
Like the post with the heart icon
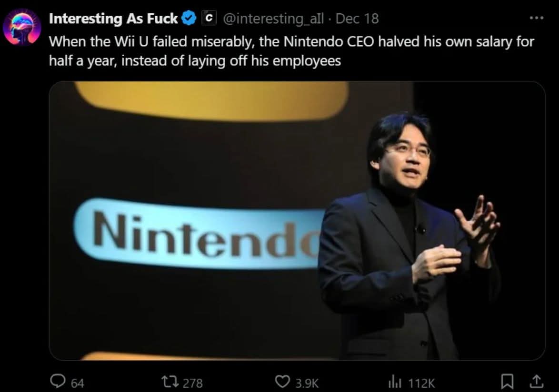tap(283, 382)
